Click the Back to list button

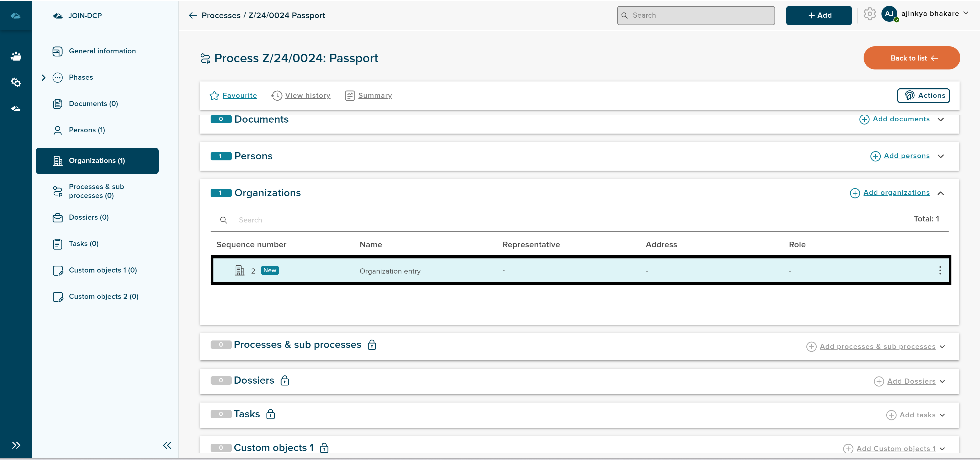pyautogui.click(x=911, y=58)
